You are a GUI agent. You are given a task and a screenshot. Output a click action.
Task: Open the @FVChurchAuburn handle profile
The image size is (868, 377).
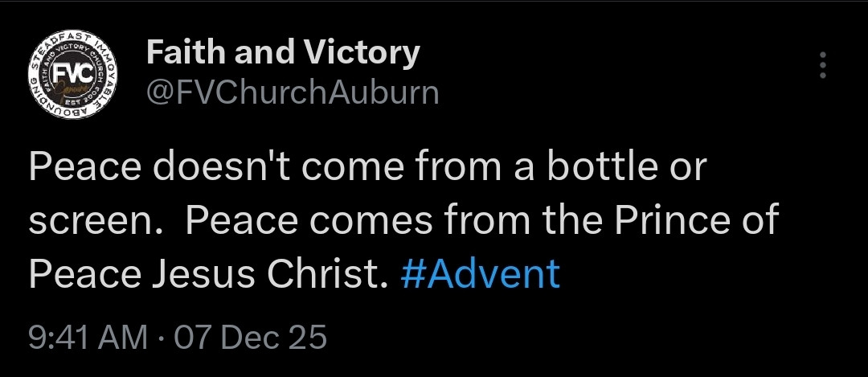pos(293,92)
